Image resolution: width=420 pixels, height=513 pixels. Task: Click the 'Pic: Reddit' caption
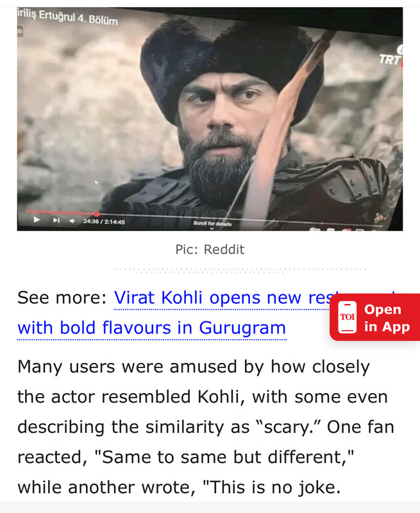tap(210, 249)
